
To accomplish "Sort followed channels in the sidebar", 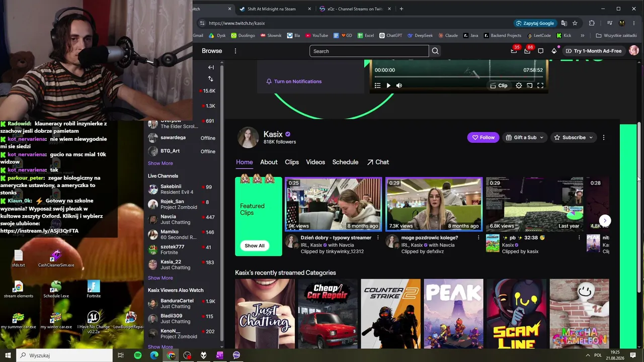I will pyautogui.click(x=210, y=79).
